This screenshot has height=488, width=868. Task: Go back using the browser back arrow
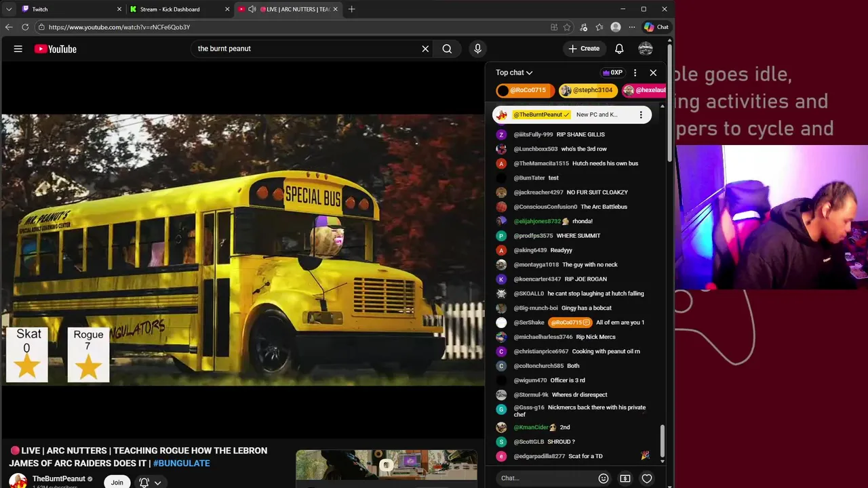pyautogui.click(x=9, y=27)
